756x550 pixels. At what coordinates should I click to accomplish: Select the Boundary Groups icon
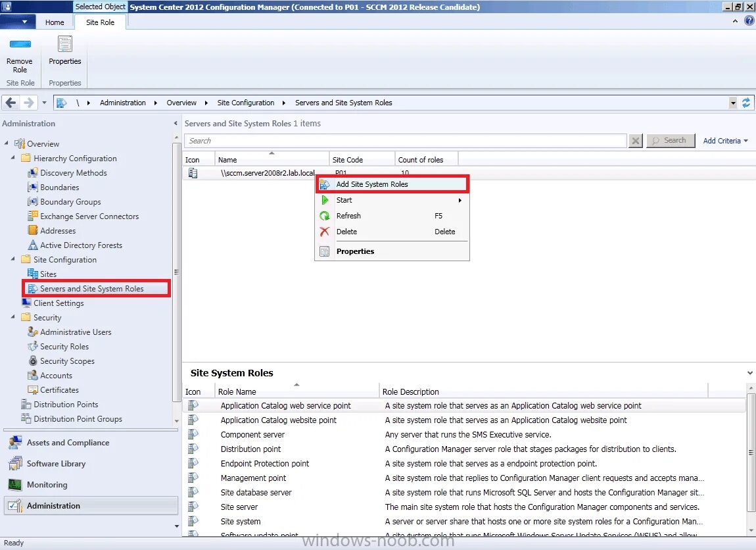coord(32,202)
